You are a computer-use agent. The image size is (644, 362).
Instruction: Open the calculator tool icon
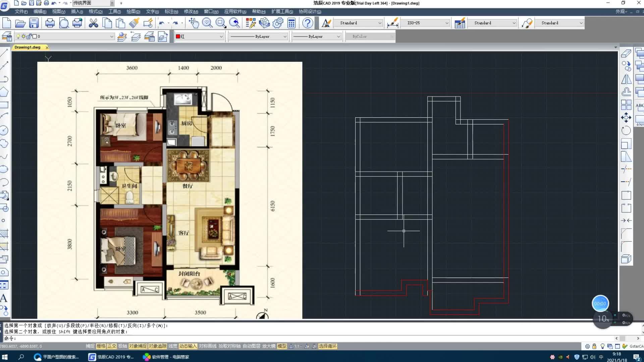[291, 23]
